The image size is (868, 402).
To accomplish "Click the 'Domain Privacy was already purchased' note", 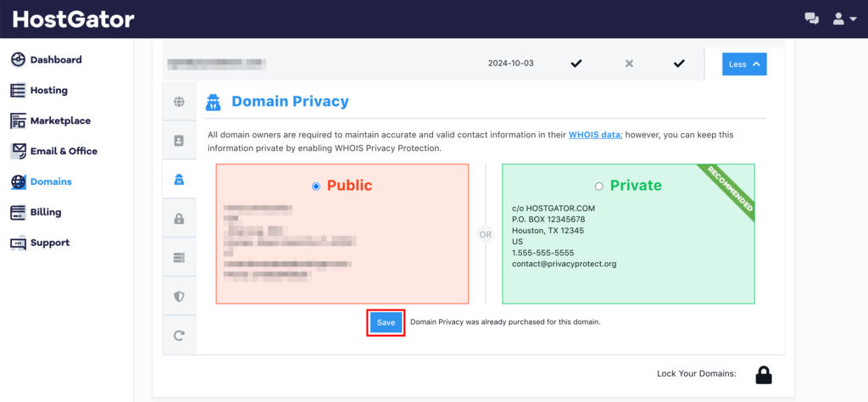I will click(505, 321).
